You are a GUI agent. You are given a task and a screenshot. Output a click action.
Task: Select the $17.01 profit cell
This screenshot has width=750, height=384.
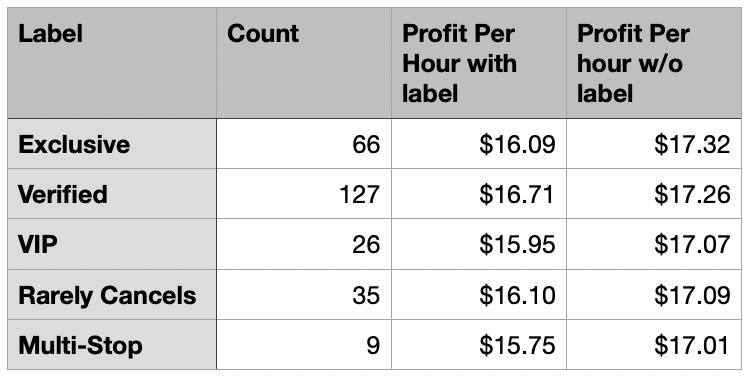[x=654, y=344]
